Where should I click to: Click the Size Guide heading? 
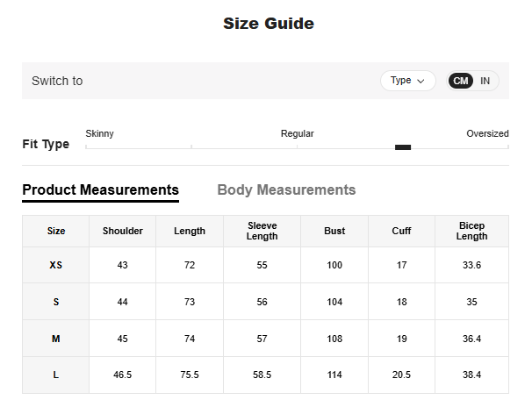click(268, 24)
